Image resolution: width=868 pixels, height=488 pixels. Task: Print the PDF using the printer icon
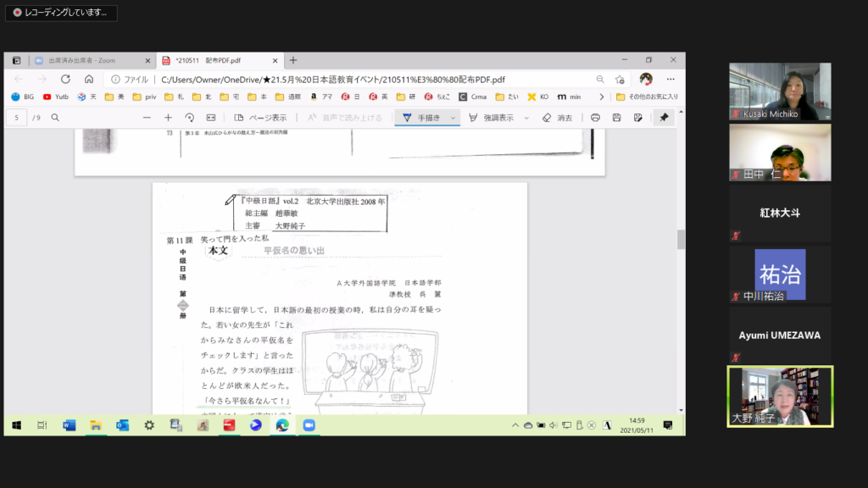(595, 118)
